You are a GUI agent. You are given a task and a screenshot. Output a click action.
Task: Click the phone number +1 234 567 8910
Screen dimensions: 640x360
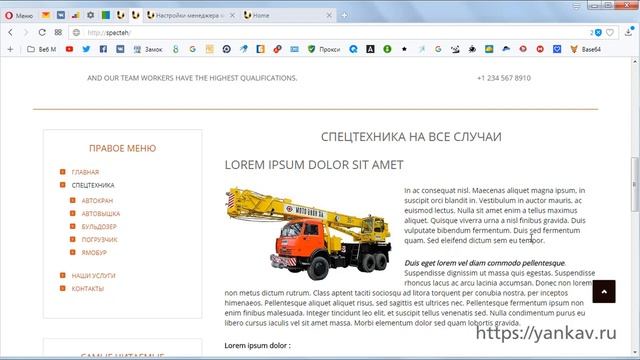pos(504,78)
